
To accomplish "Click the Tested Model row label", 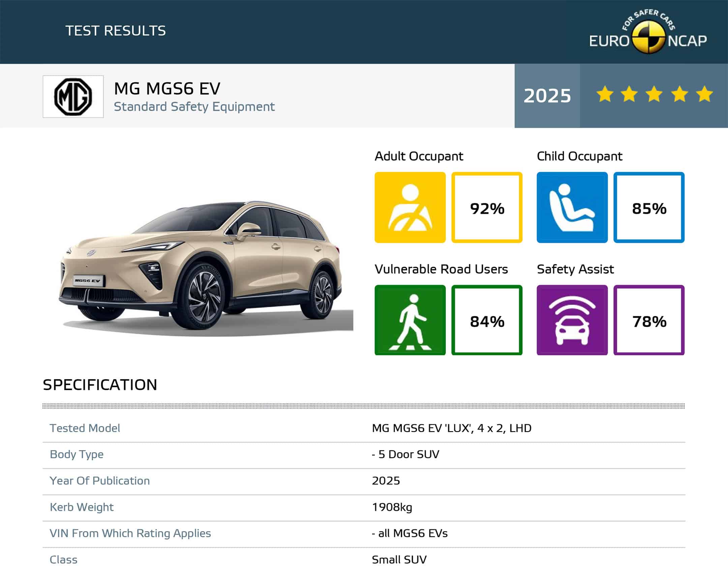I will point(85,428).
